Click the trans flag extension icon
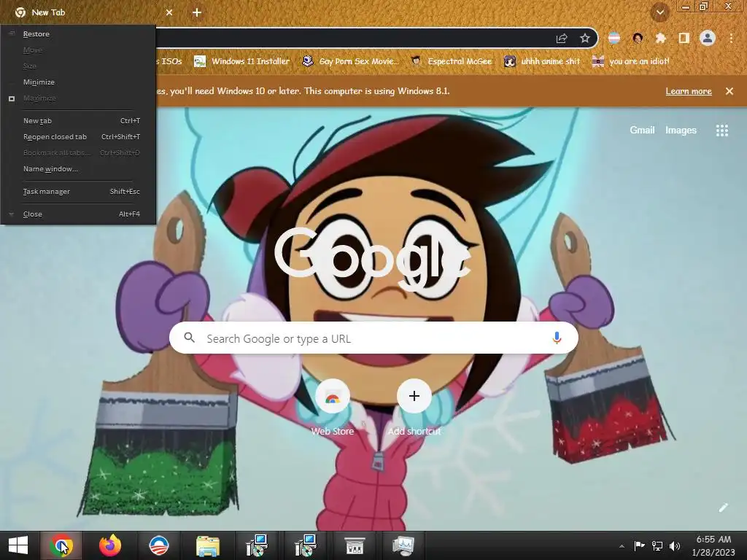 [614, 38]
